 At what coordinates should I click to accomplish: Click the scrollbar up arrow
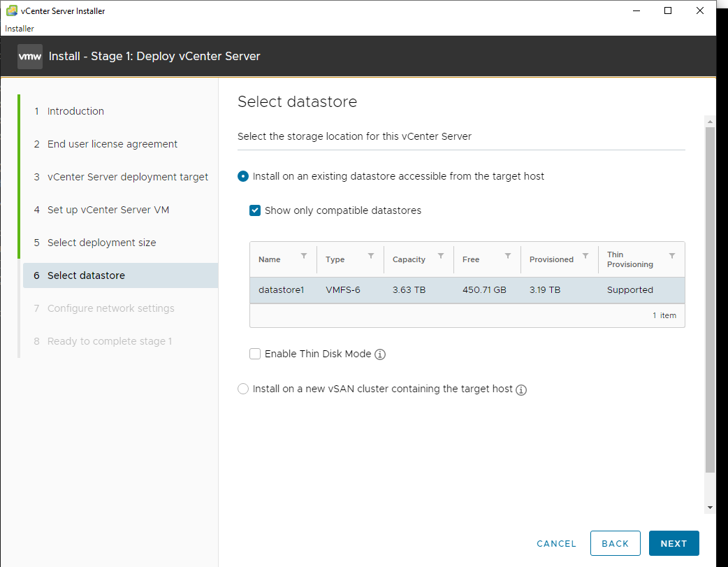coord(709,122)
